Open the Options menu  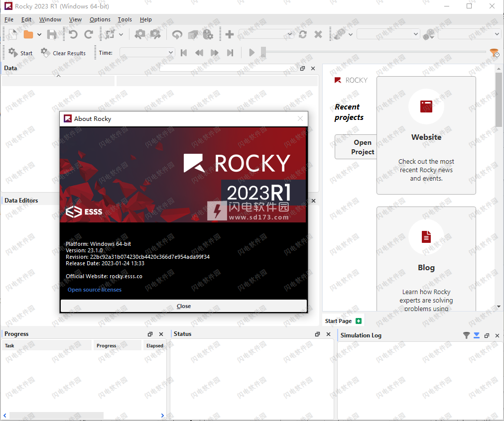coord(100,19)
